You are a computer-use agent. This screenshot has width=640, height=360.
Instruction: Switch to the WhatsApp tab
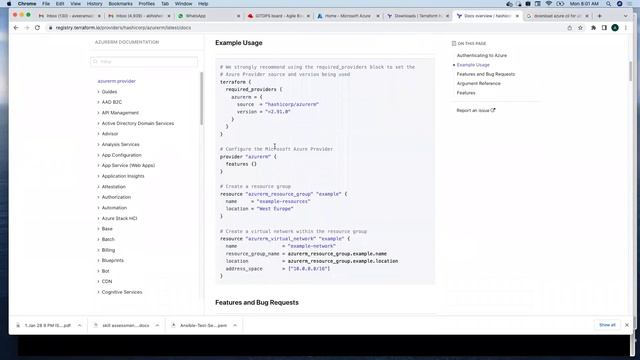click(208, 16)
